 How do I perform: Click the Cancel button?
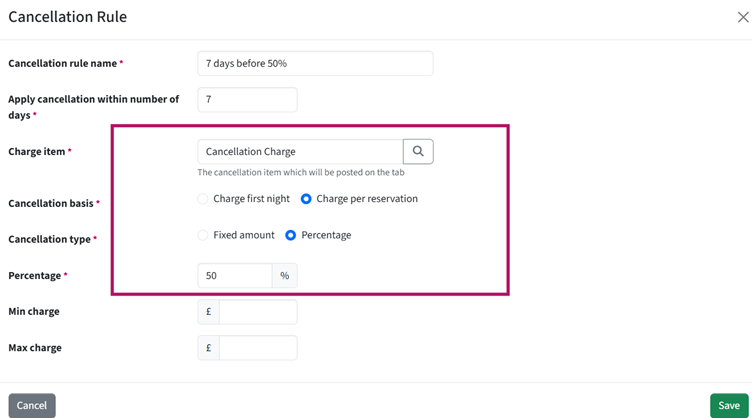pos(32,406)
